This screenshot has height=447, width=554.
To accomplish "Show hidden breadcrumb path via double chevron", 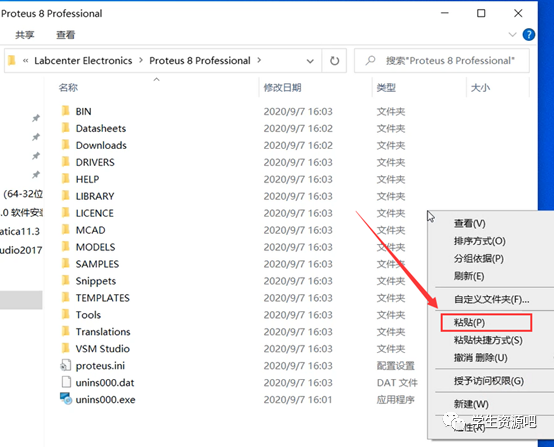I will [x=25, y=61].
